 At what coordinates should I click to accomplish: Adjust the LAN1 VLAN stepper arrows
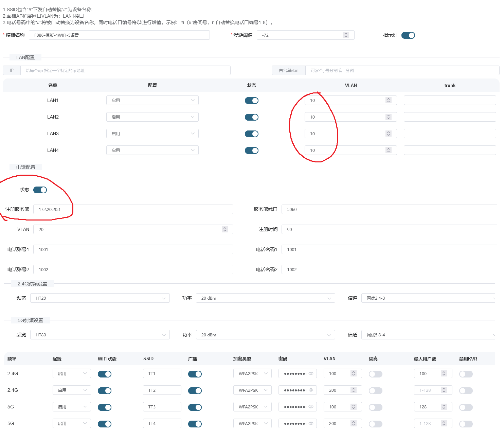click(389, 100)
